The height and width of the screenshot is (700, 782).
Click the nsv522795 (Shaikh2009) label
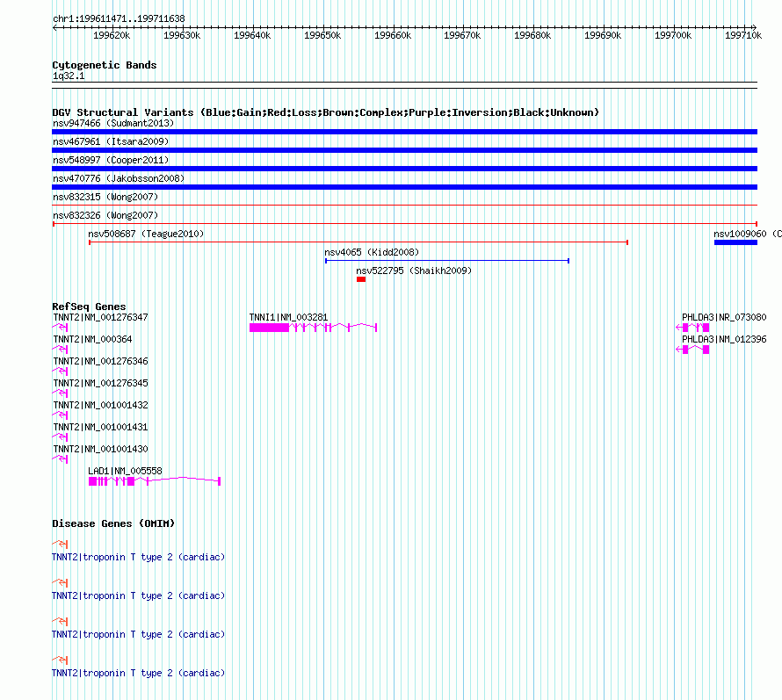pyautogui.click(x=414, y=271)
